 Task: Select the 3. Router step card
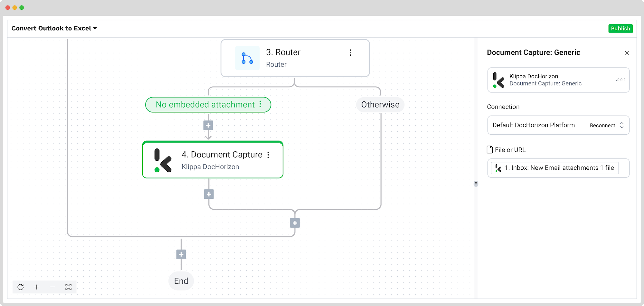pos(295,58)
